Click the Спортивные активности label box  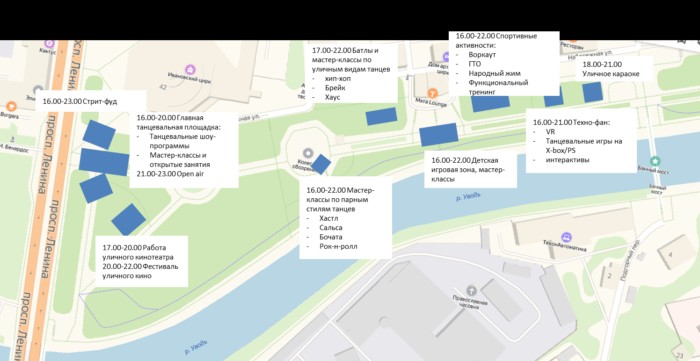(x=504, y=63)
